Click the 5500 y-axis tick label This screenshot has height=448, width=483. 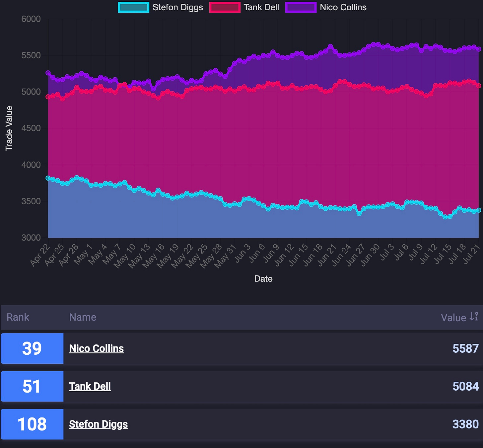(x=31, y=55)
